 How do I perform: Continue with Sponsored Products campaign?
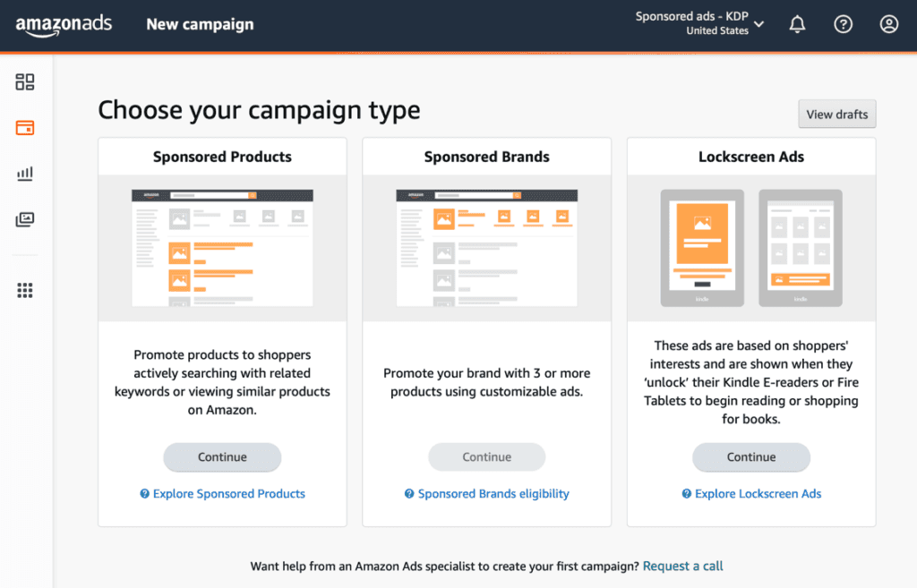click(222, 456)
